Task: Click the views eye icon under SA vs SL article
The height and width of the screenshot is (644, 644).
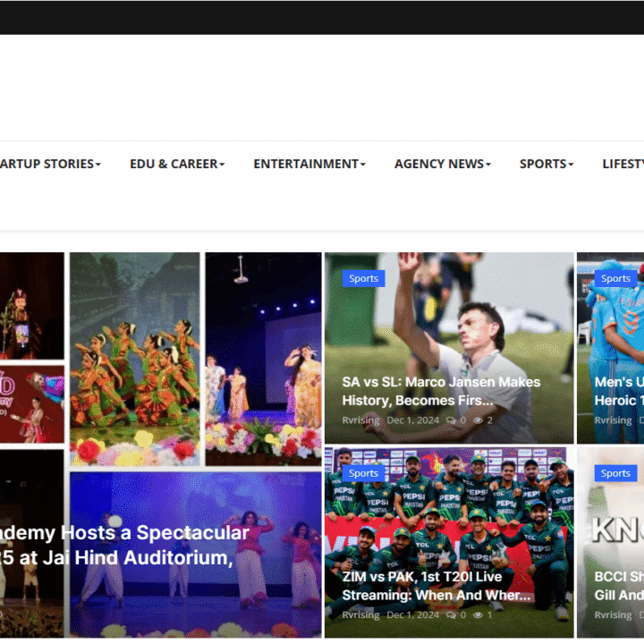Action: coord(478,419)
